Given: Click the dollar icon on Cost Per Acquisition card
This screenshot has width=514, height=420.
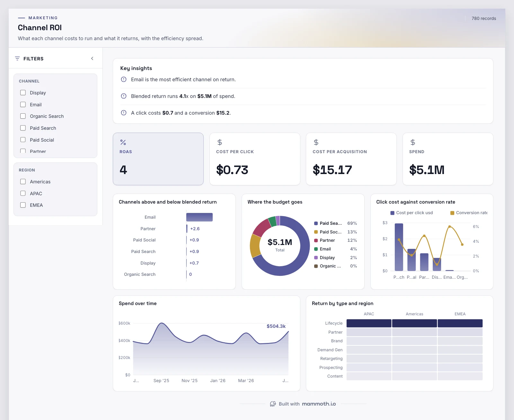Looking at the screenshot, I should click(316, 142).
